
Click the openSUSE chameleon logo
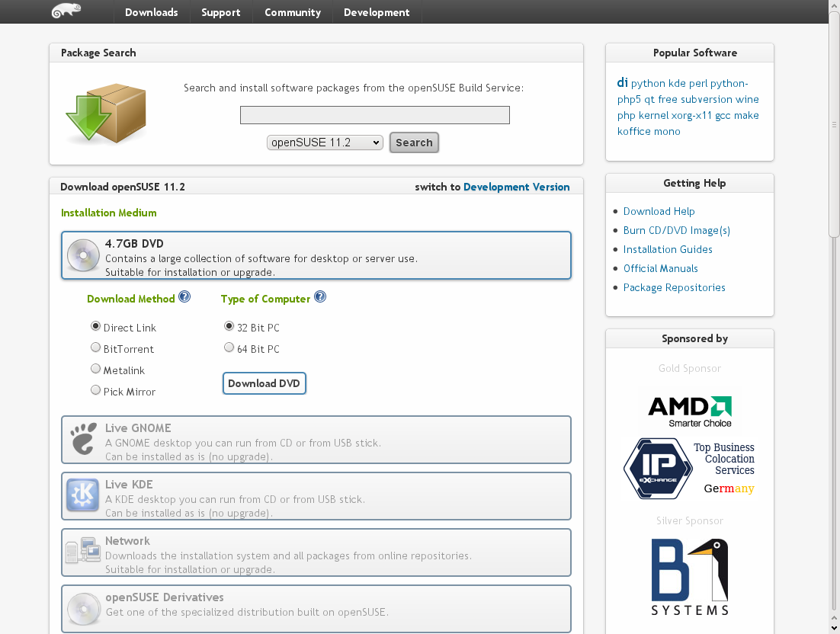pyautogui.click(x=66, y=11)
